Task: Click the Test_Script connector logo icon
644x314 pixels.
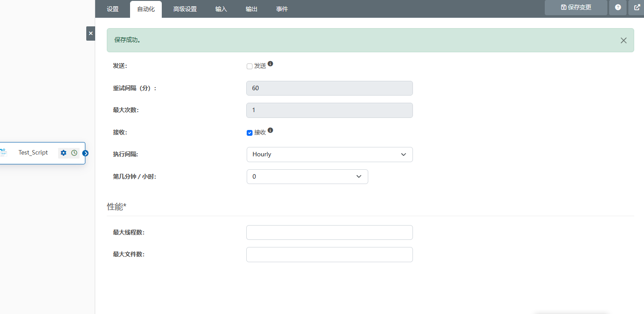Action: click(3, 153)
